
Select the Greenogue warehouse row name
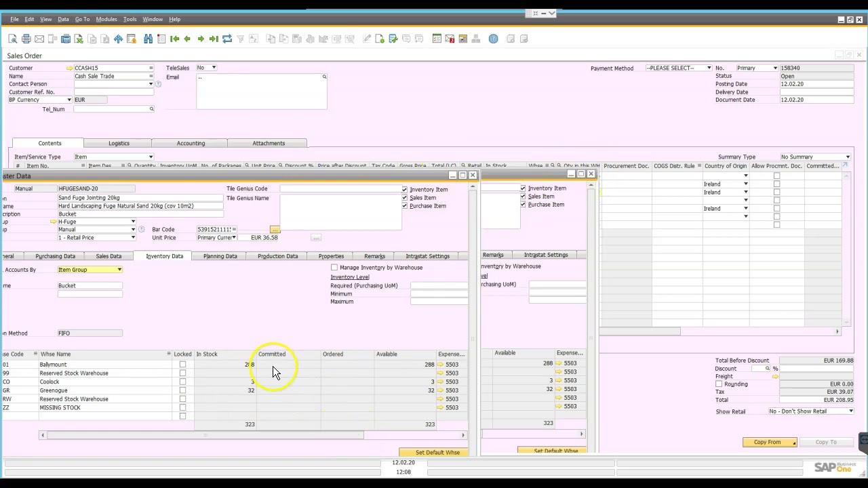point(54,390)
